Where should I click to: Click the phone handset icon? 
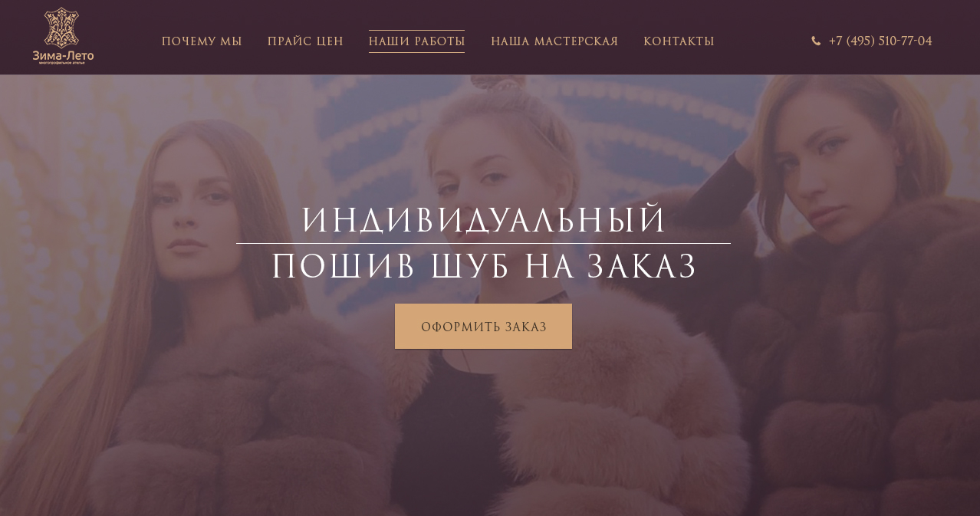click(816, 41)
